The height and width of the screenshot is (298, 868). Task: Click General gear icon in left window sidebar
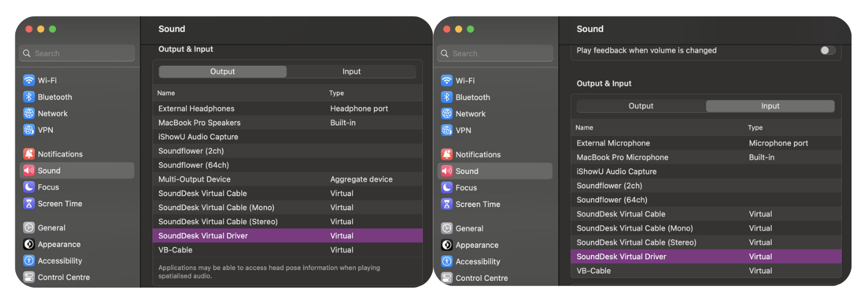point(29,228)
